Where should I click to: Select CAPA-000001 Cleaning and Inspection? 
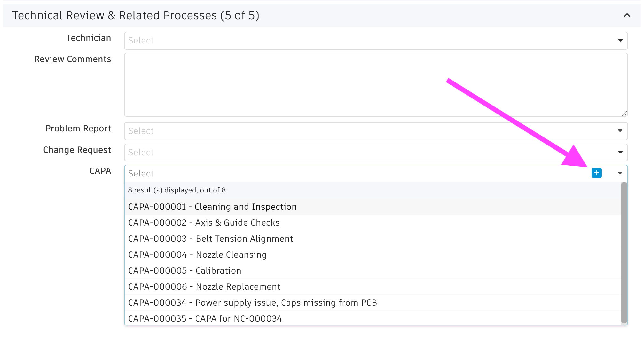click(x=212, y=207)
